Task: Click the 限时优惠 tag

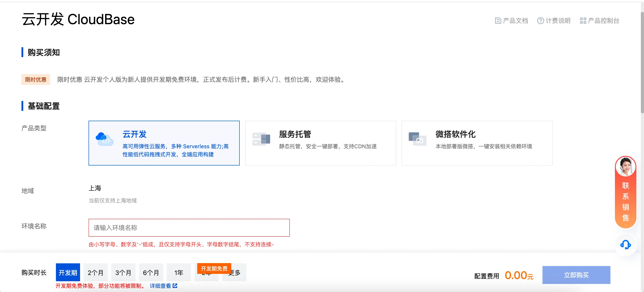Action: click(36, 79)
